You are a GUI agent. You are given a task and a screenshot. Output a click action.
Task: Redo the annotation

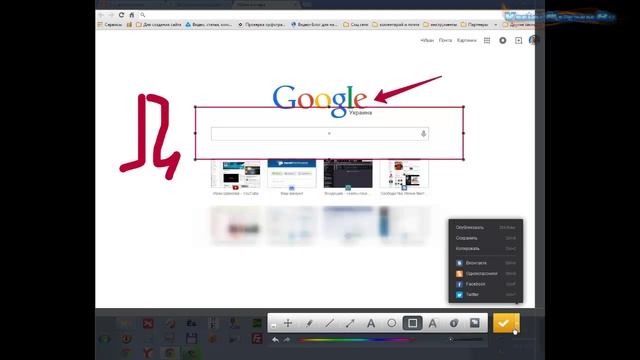pos(287,340)
